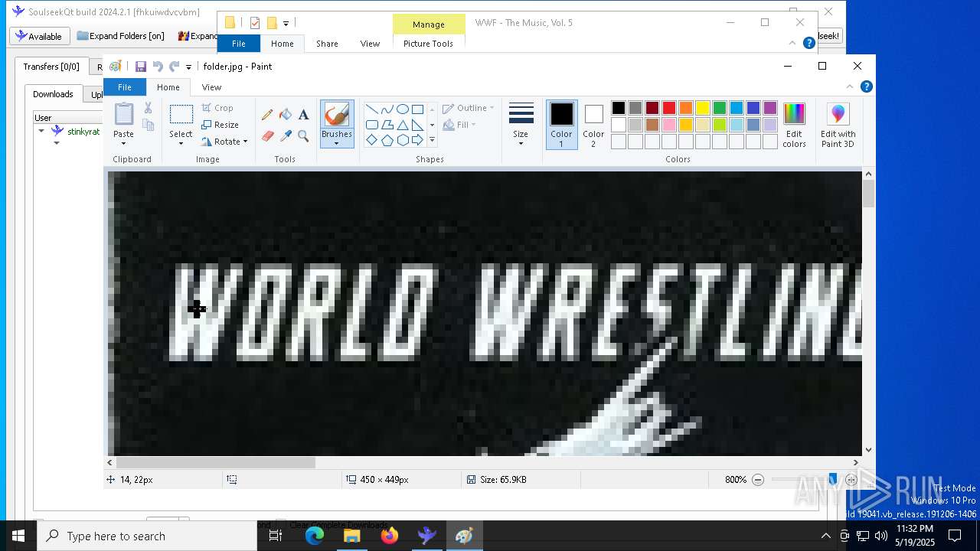Select the Eraser tool
Image resolution: width=980 pixels, height=551 pixels.
tap(267, 136)
